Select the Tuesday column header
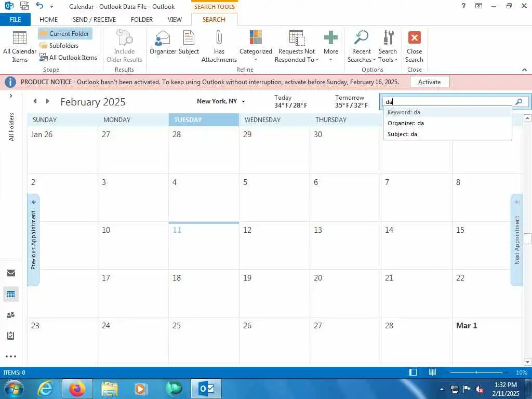 tap(204, 120)
